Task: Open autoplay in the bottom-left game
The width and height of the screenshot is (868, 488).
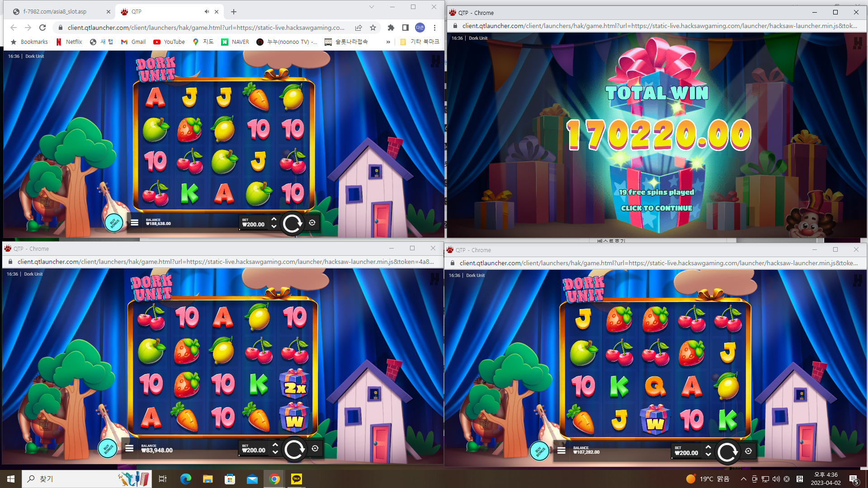Action: pos(315,449)
